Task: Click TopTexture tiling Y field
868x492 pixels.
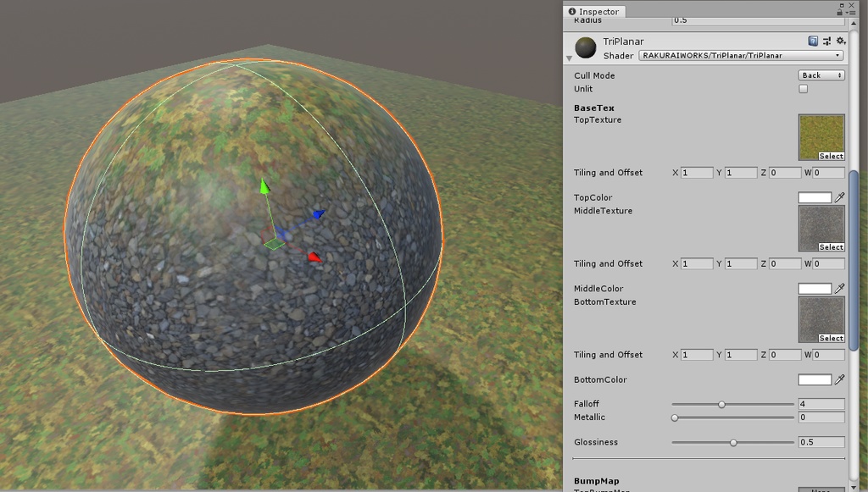Action: pyautogui.click(x=741, y=173)
